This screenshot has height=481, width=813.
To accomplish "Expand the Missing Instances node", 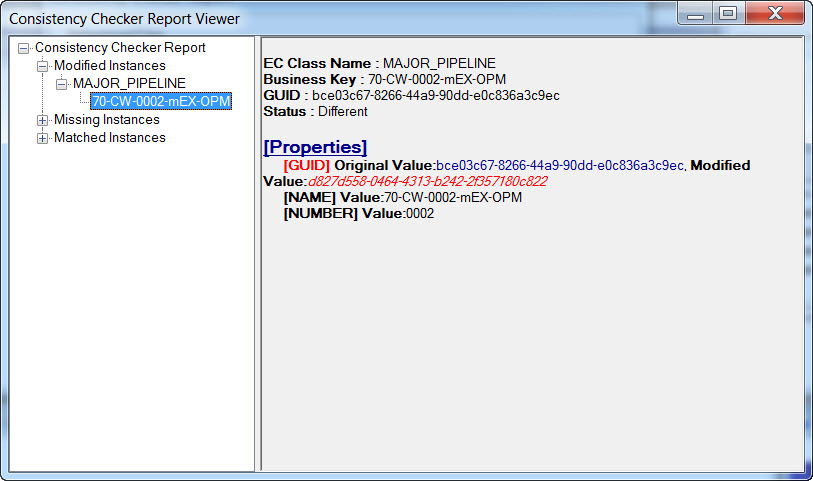I will point(43,120).
